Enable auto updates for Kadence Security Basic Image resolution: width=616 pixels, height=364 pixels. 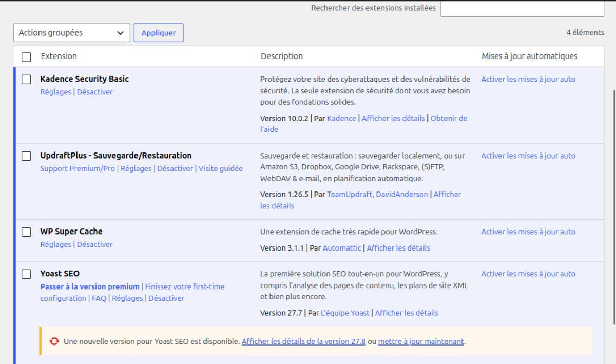(528, 80)
